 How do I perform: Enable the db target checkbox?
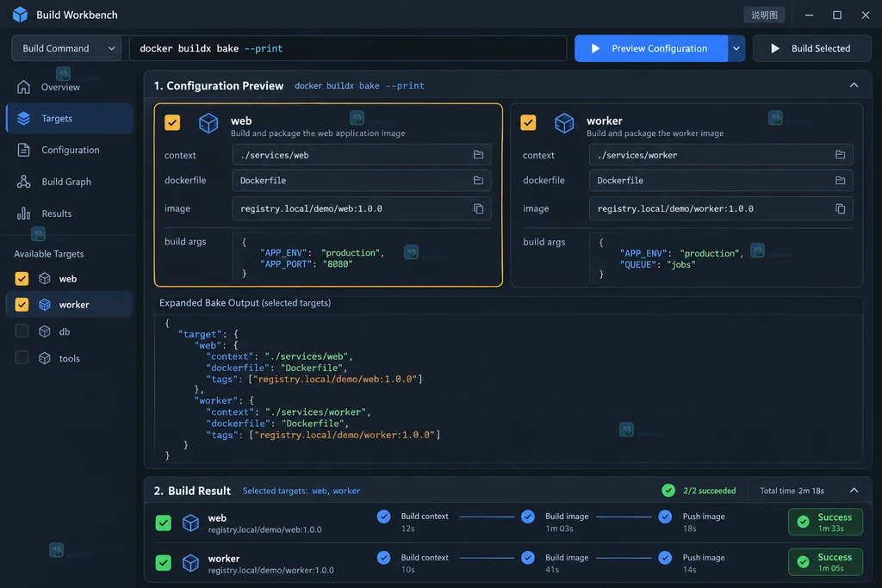[22, 331]
